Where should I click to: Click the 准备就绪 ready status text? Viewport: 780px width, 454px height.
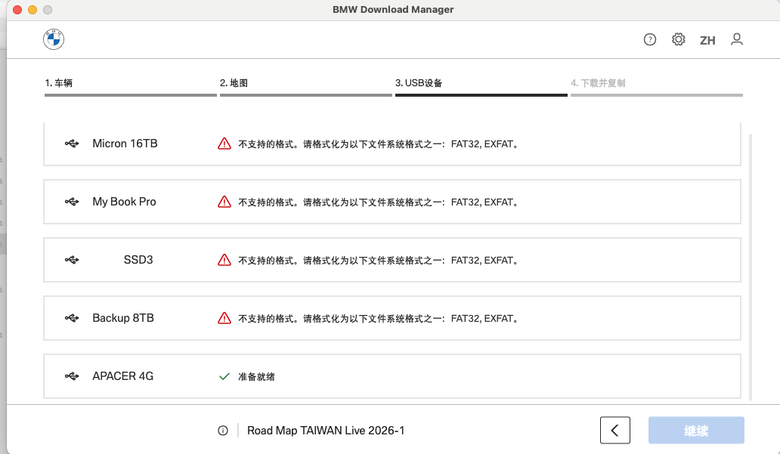click(256, 377)
